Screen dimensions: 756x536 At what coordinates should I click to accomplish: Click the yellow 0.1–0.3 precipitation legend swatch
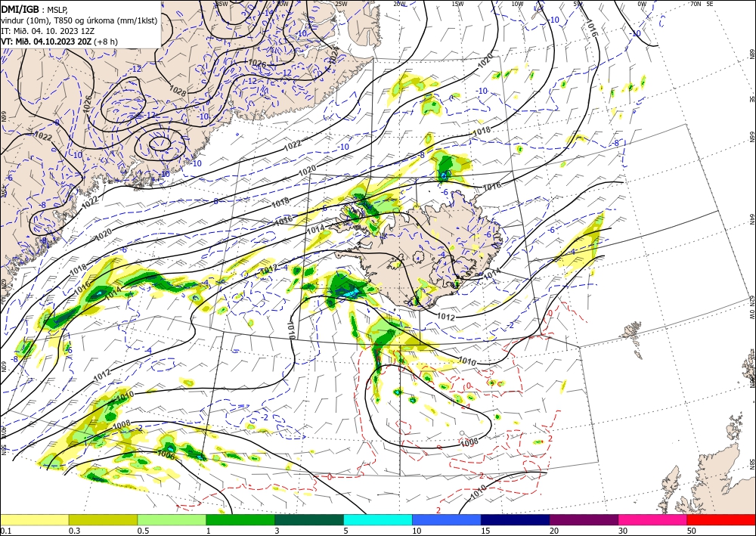(34, 519)
